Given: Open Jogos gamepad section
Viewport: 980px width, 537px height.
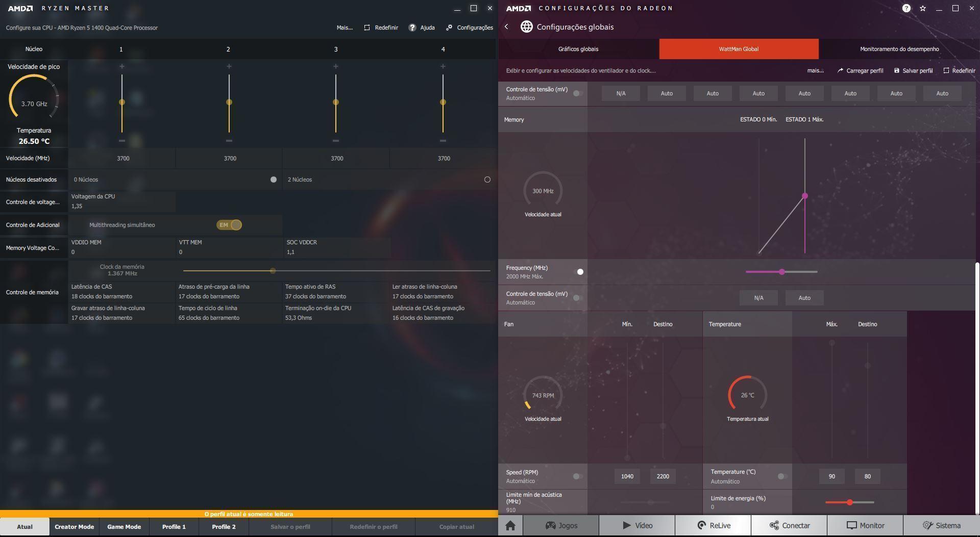Looking at the screenshot, I should pos(561,525).
